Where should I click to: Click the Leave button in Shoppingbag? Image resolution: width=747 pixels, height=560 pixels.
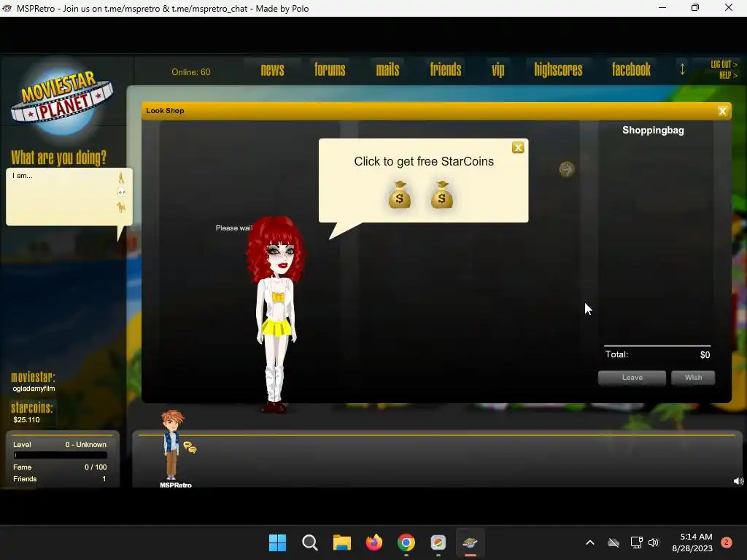[632, 378]
